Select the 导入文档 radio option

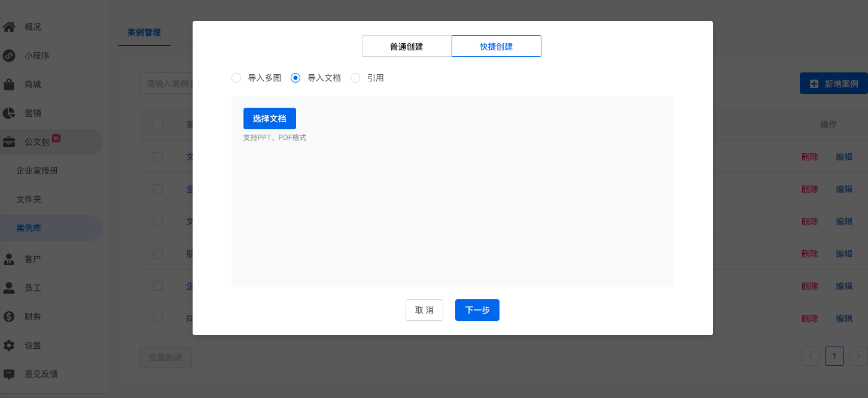coord(295,78)
